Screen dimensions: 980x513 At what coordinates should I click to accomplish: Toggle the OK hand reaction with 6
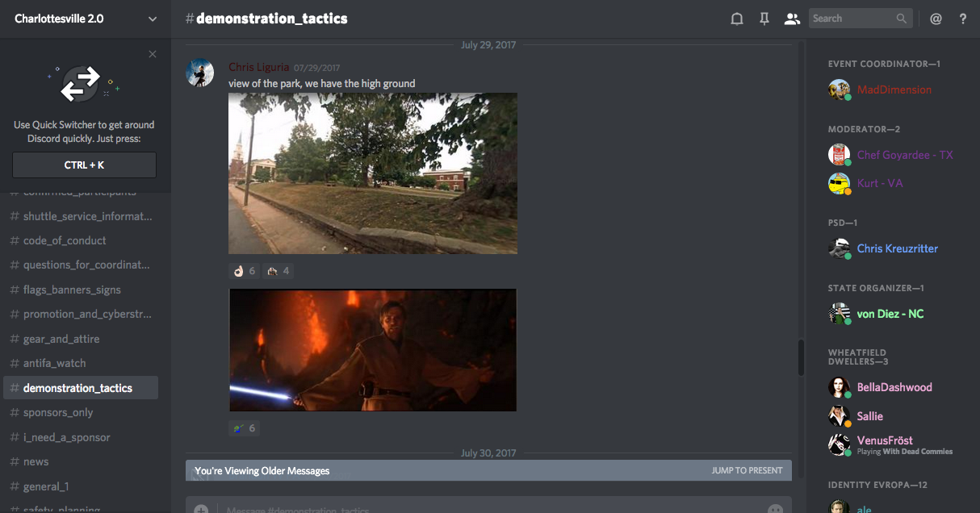tap(244, 271)
